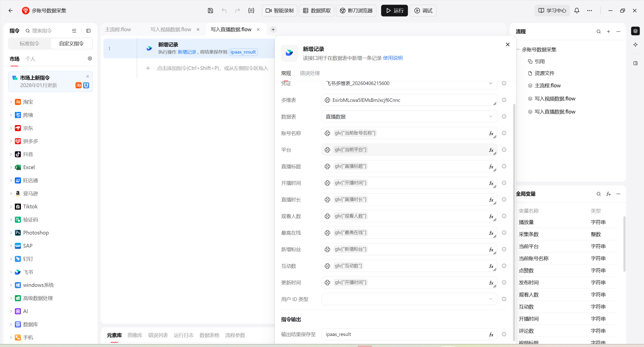The image size is (644, 347).
Task: Open the 使用说明 link
Action: (x=393, y=58)
